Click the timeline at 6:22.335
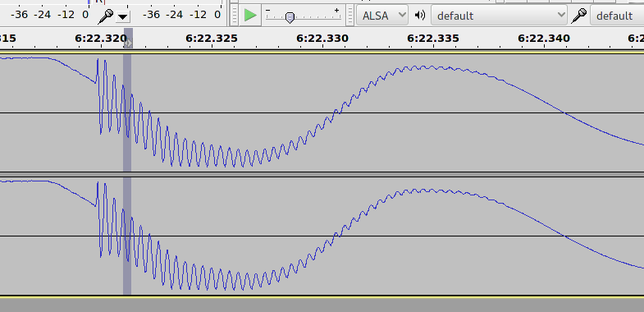Screen dimensions: 644x312 (x=433, y=39)
